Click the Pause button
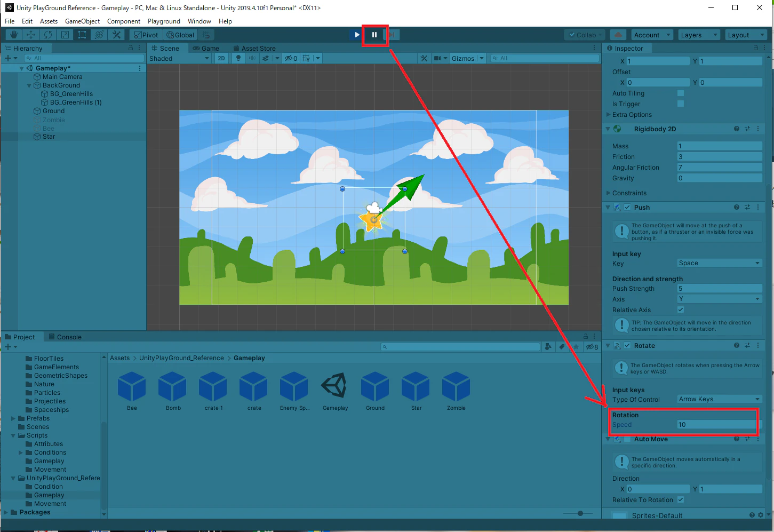This screenshot has height=532, width=774. (374, 35)
